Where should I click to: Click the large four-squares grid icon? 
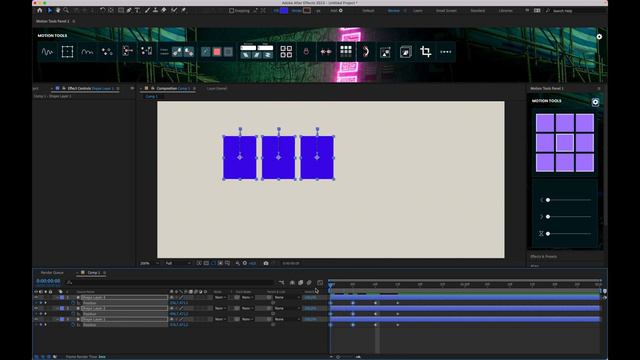coord(286,52)
